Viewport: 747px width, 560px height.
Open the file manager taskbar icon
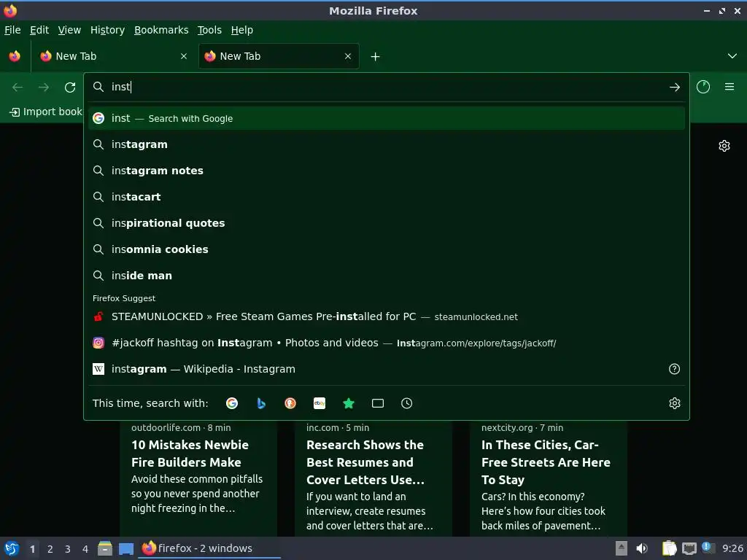point(105,548)
